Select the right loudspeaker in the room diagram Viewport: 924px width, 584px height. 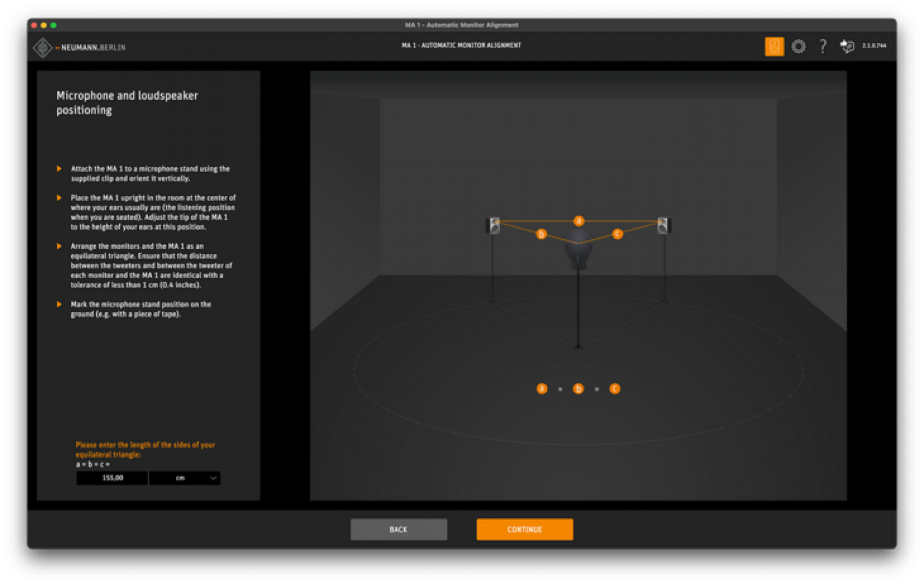point(663,225)
